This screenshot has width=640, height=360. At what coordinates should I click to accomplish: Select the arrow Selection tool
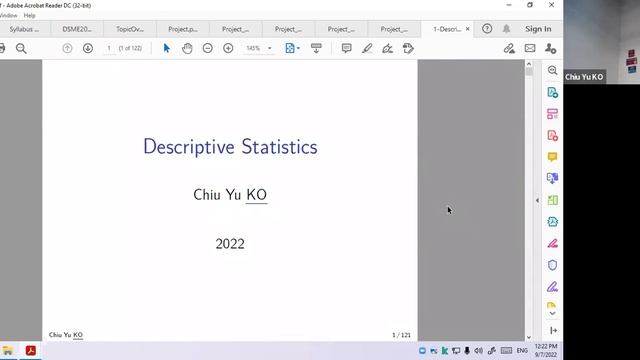pos(167,48)
